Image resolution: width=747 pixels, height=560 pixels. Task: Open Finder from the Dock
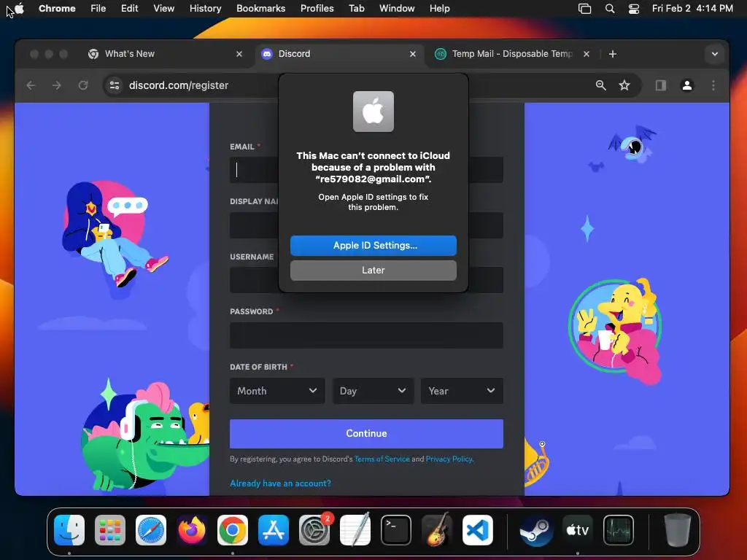pos(69,530)
